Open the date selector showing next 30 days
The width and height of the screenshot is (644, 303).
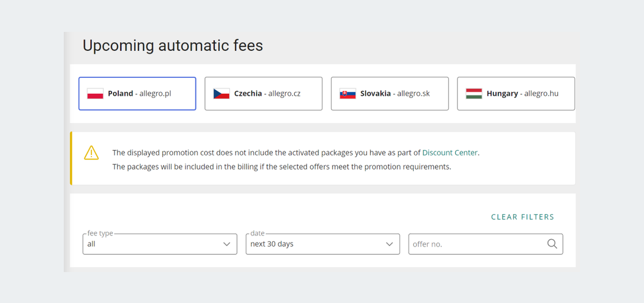[x=323, y=243]
